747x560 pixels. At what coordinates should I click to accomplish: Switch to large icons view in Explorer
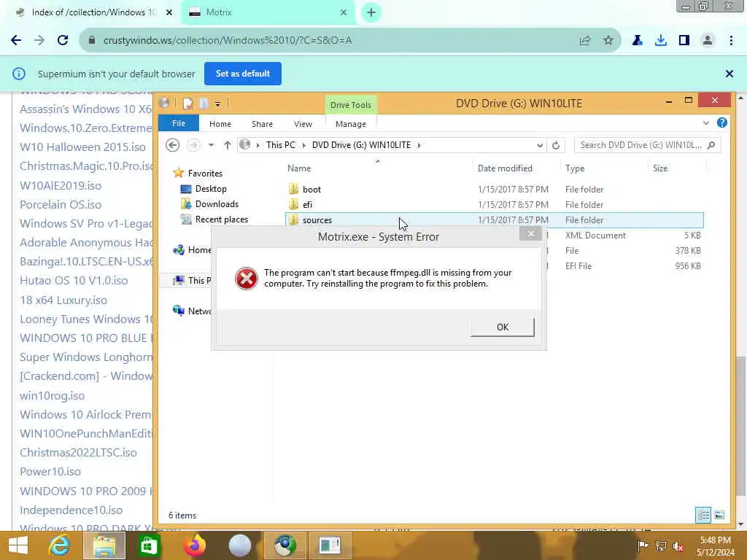click(719, 515)
